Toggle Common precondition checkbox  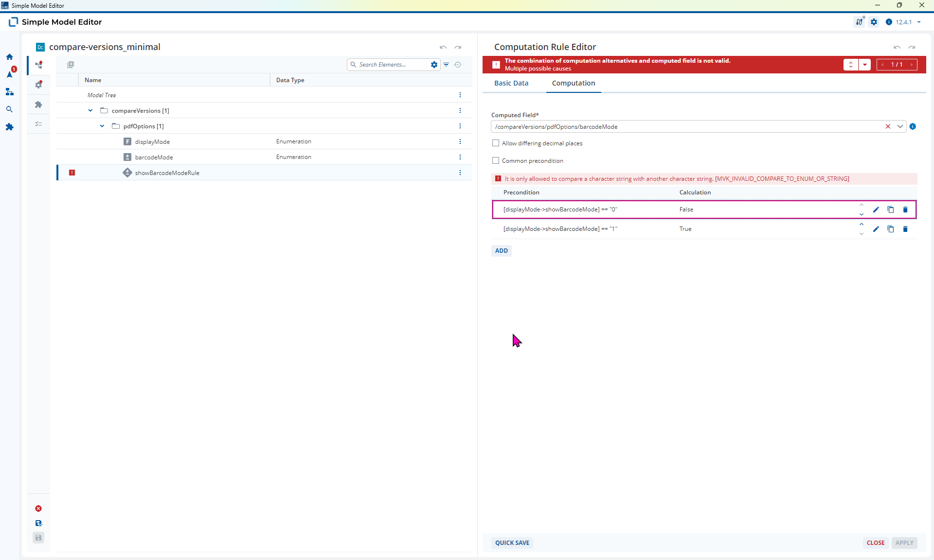496,160
